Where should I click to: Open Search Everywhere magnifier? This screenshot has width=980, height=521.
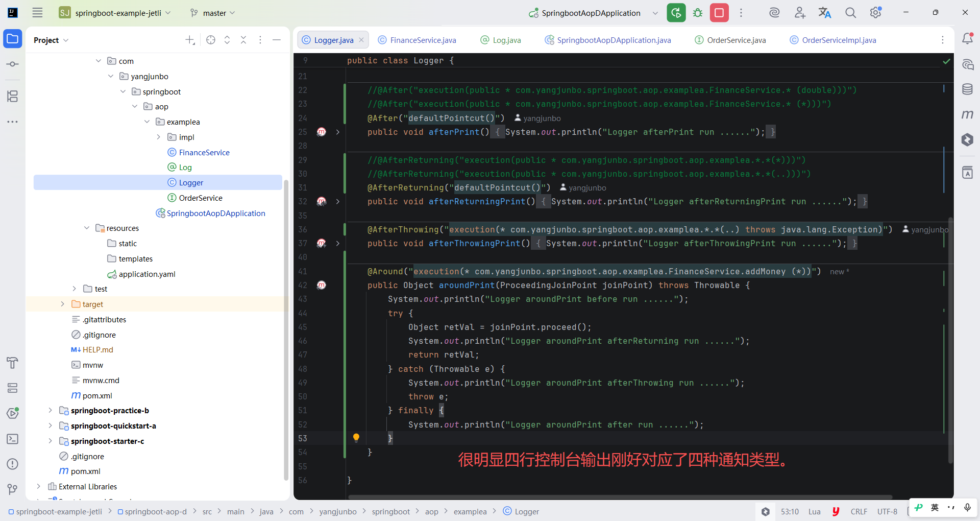(x=850, y=13)
